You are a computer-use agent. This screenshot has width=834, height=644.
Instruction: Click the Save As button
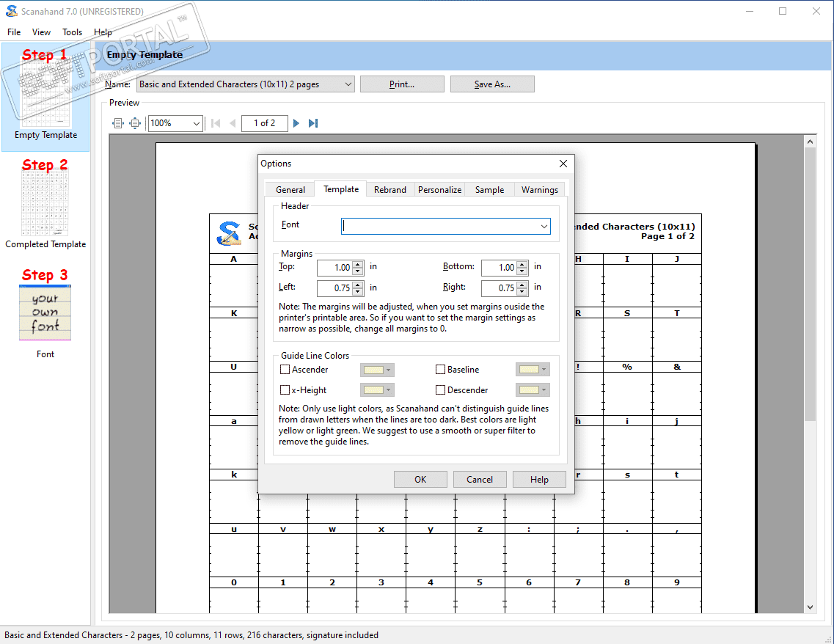(492, 84)
